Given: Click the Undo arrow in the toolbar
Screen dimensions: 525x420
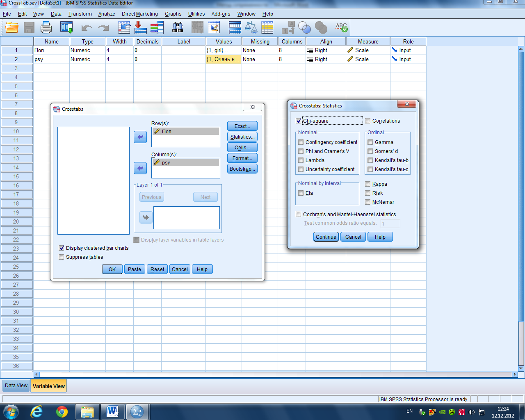Looking at the screenshot, I should click(87, 28).
